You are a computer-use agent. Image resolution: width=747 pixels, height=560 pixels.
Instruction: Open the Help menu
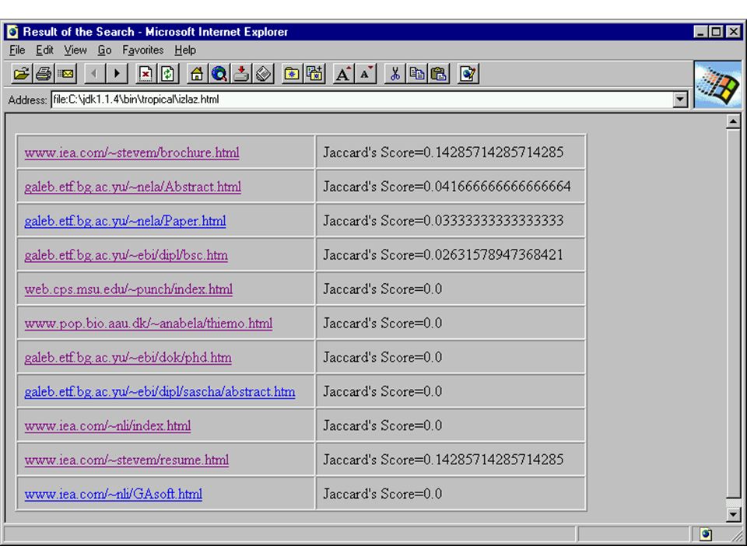tap(185, 50)
